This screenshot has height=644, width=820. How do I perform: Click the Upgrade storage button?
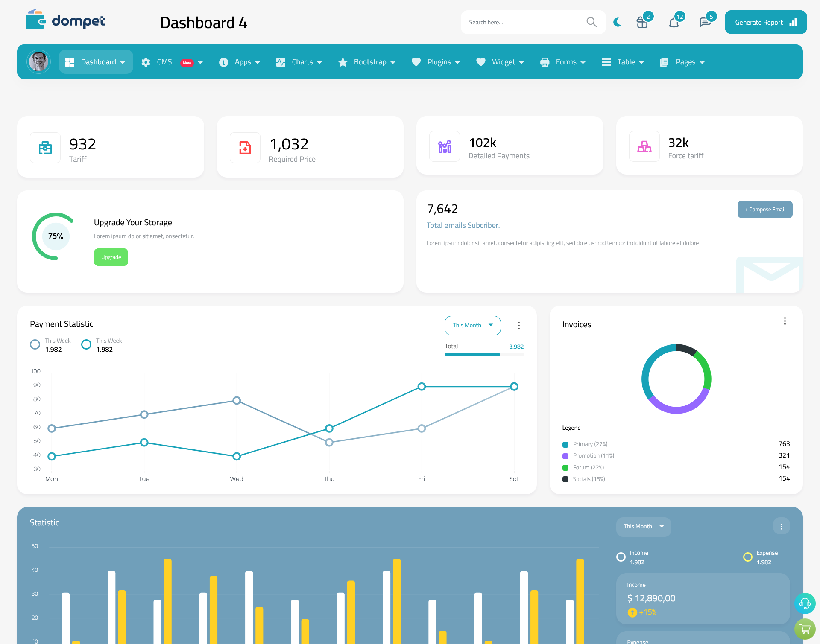tap(111, 257)
